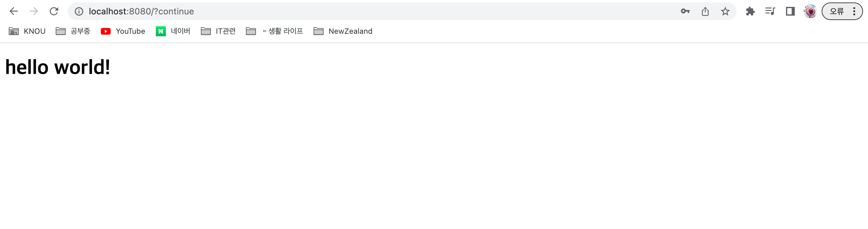Open the profile avatar menu
The height and width of the screenshot is (229, 868).
(x=810, y=12)
